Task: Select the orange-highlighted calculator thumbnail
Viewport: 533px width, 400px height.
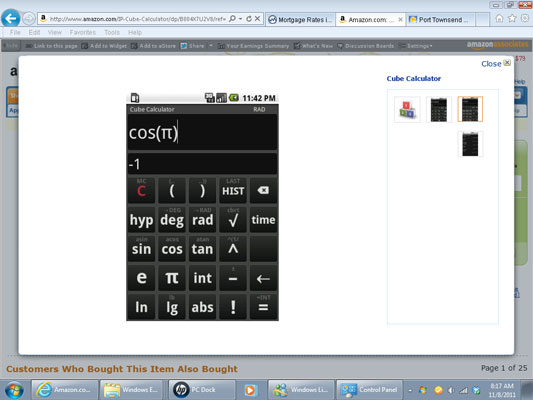Action: (x=470, y=109)
